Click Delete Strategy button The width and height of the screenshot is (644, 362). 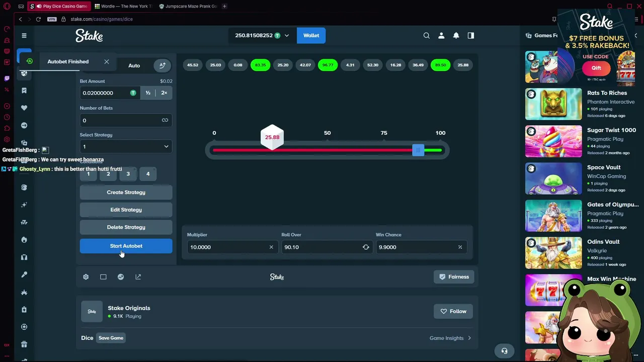click(x=126, y=227)
